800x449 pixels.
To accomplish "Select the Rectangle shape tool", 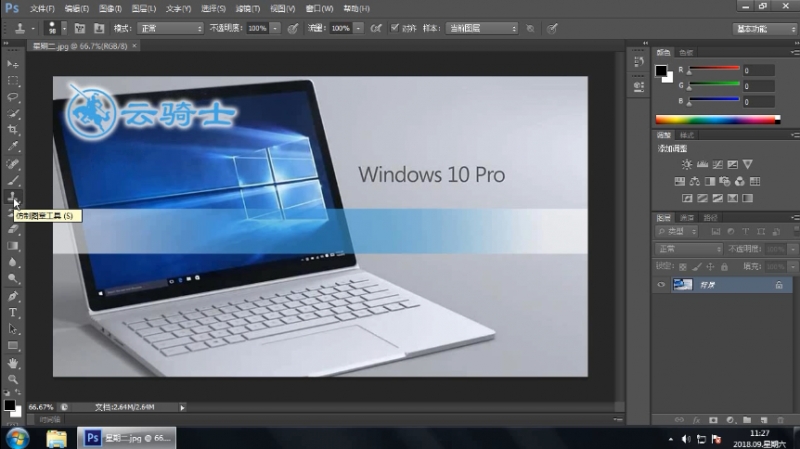I will (x=13, y=345).
